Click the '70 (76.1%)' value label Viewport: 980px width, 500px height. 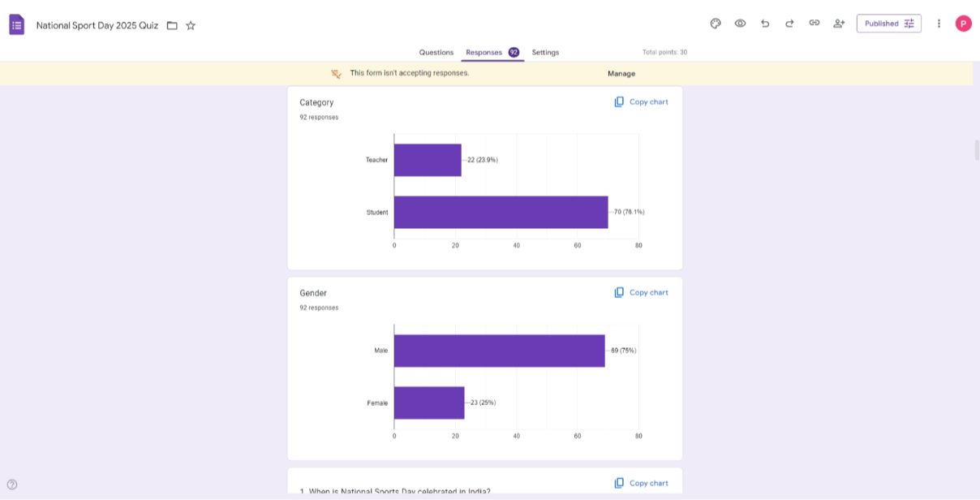[x=630, y=212]
